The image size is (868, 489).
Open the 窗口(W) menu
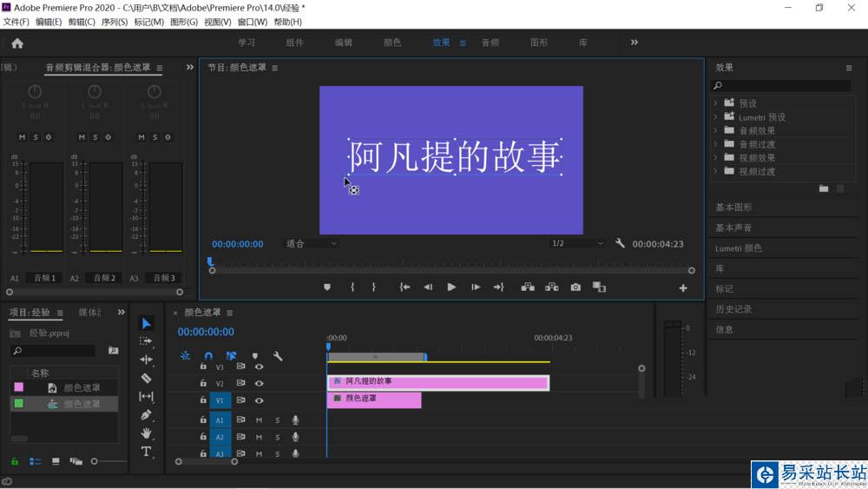pyautogui.click(x=252, y=22)
